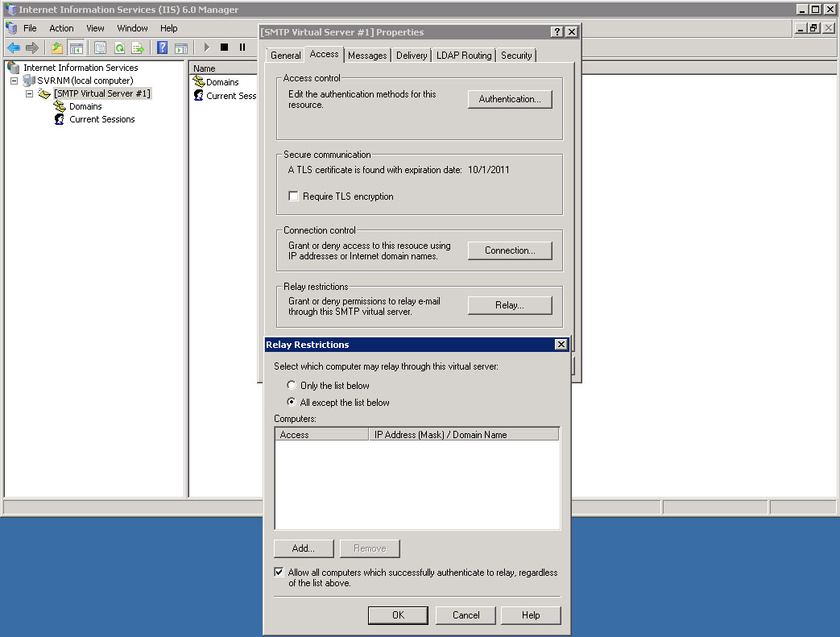Collapse the SVRNM (local computer) node
This screenshot has width=840, height=637.
[14, 81]
